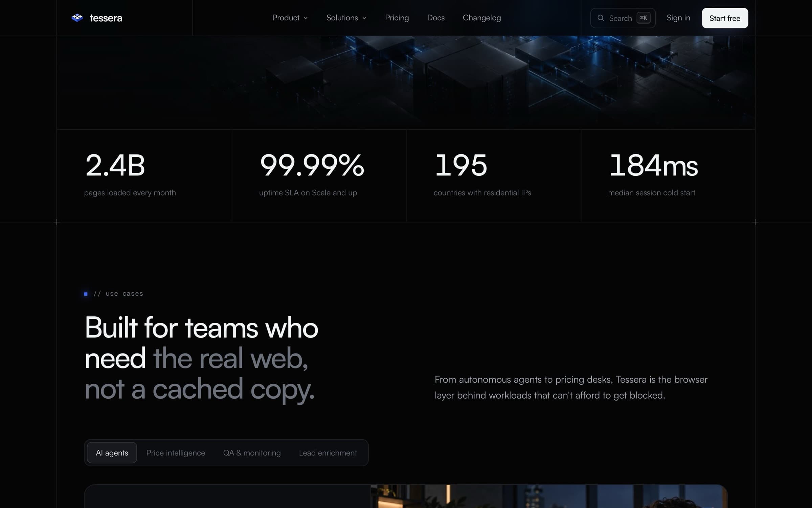Click 'median session cold start' caption
Image resolution: width=812 pixels, height=508 pixels.
click(x=651, y=193)
